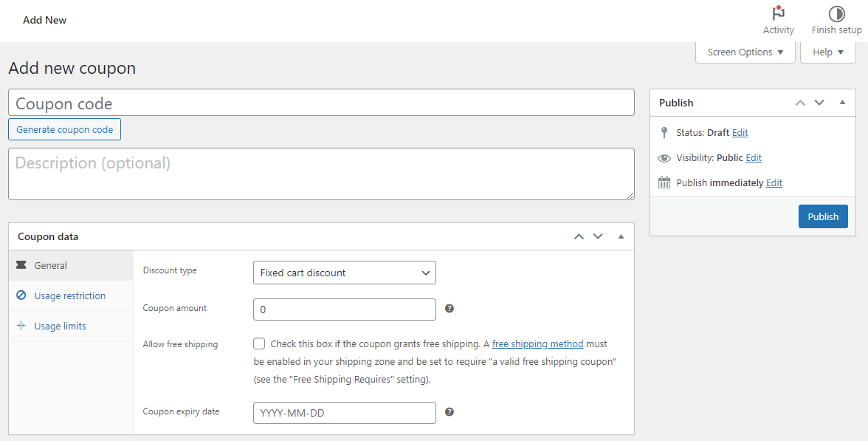Click the up arrow in the Publish header
868x441 pixels.
tap(800, 103)
